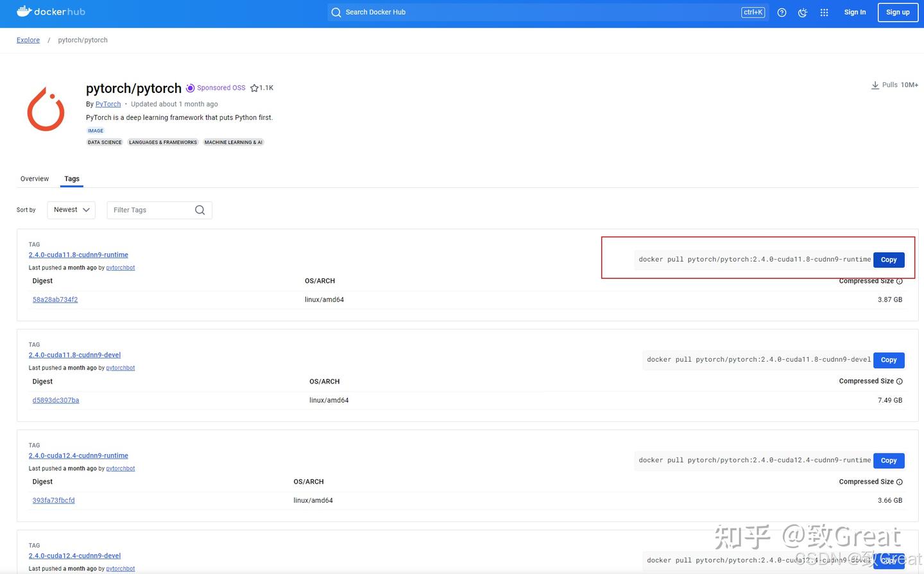Open the Newest sort dropdown
Screen dimensions: 924x574
coord(71,210)
